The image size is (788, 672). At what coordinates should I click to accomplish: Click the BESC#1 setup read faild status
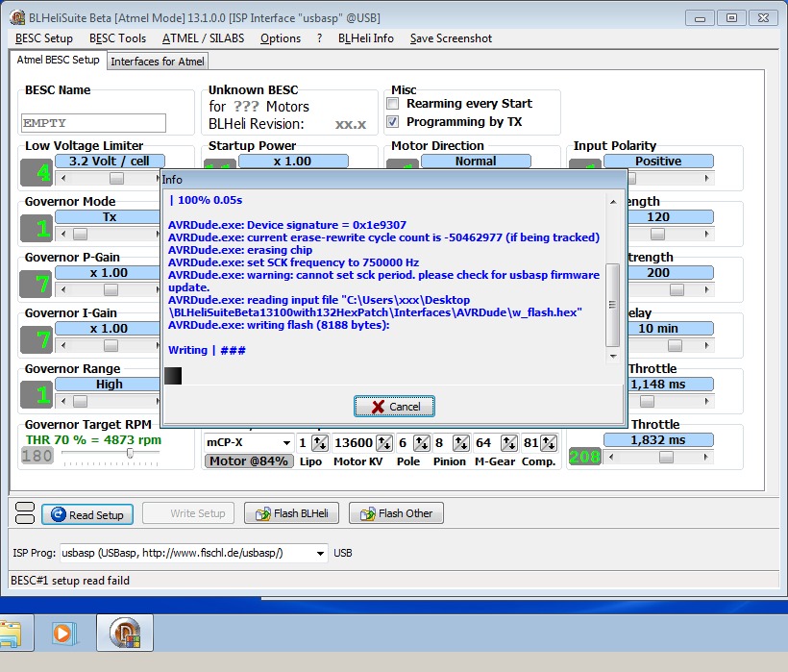point(70,581)
